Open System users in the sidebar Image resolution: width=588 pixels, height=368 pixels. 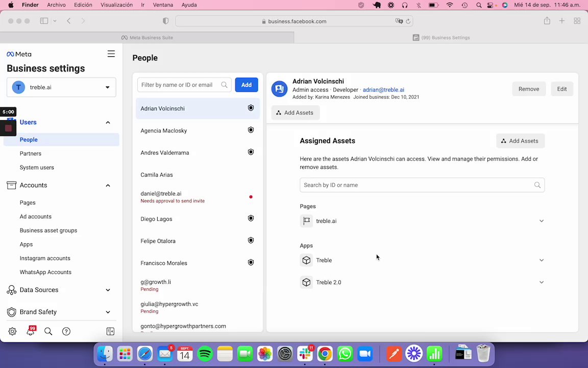[x=37, y=168]
